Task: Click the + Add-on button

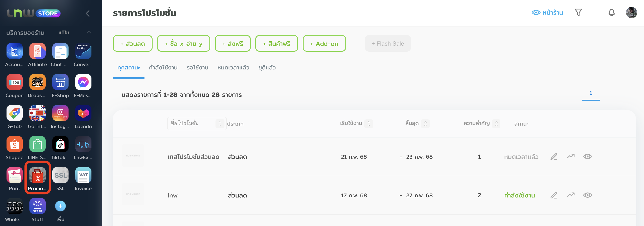Action: [x=324, y=44]
